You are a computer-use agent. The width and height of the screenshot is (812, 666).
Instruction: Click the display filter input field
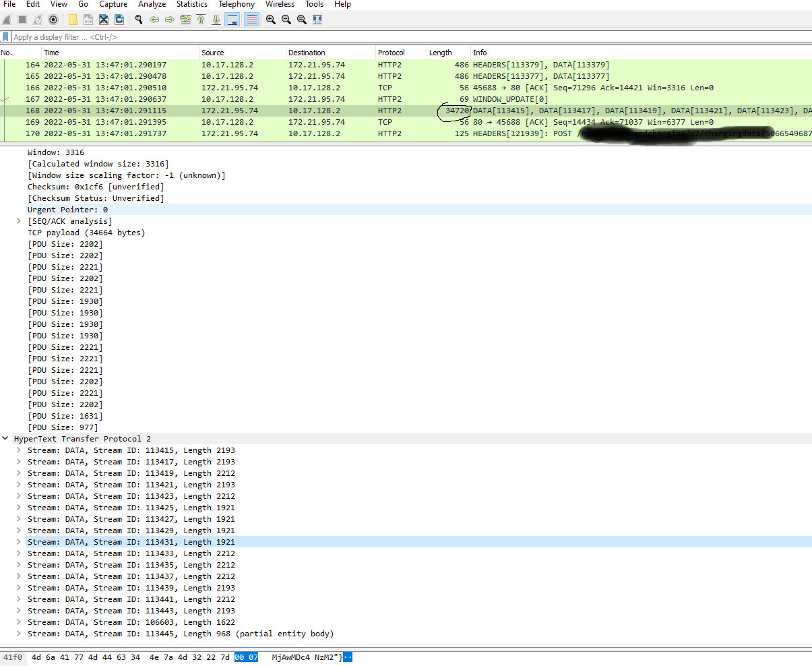(x=411, y=37)
